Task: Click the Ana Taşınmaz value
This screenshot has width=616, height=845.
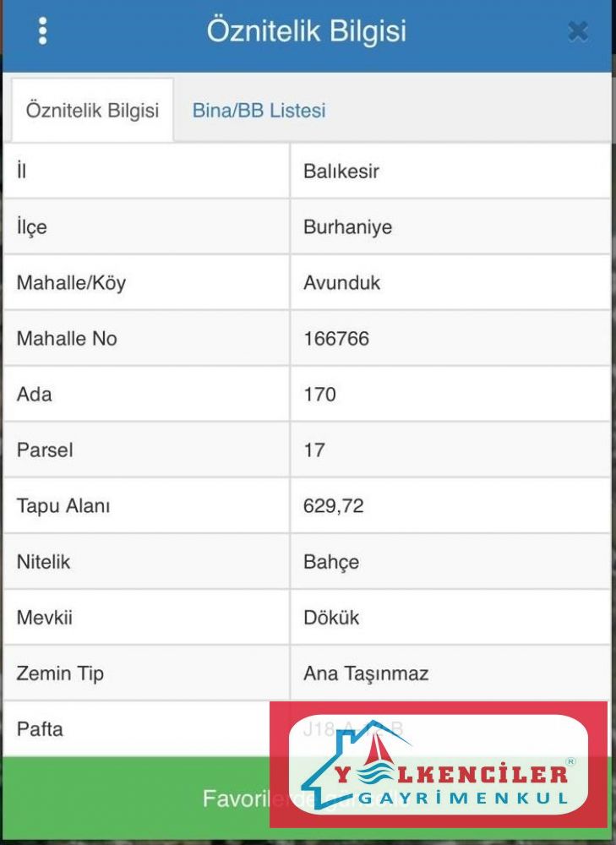Action: (x=365, y=673)
